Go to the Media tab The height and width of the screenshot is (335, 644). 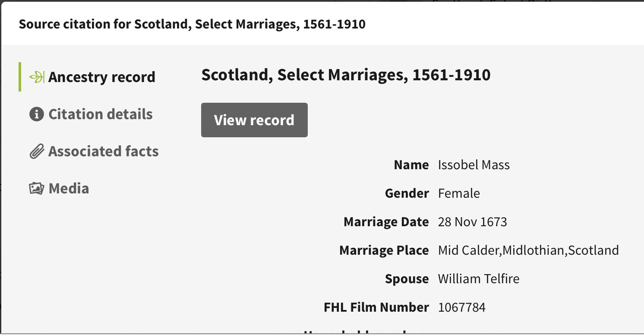tap(69, 189)
